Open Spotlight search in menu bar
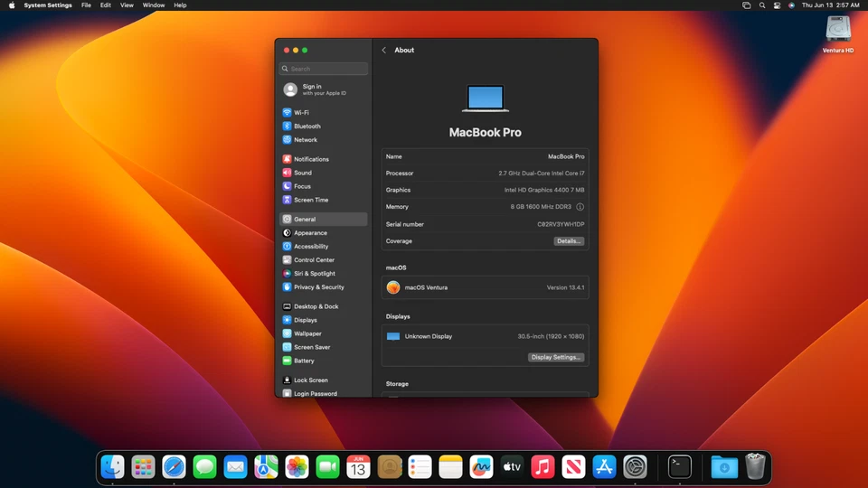Screen dimensions: 868x488 (761, 5)
